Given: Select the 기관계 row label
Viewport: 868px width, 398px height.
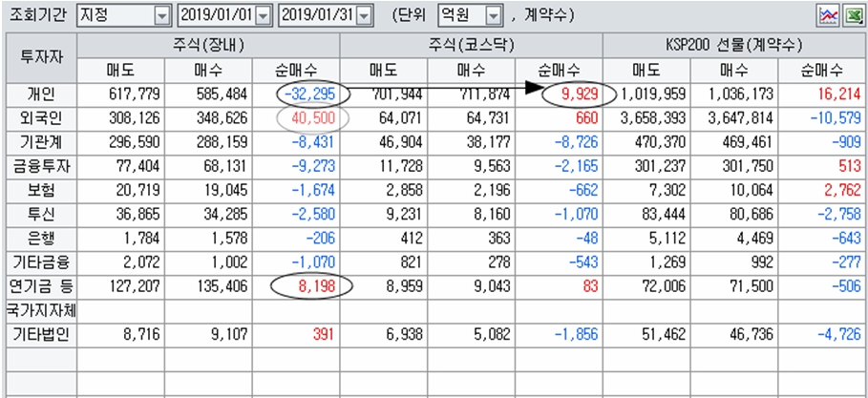Looking at the screenshot, I should (40, 142).
